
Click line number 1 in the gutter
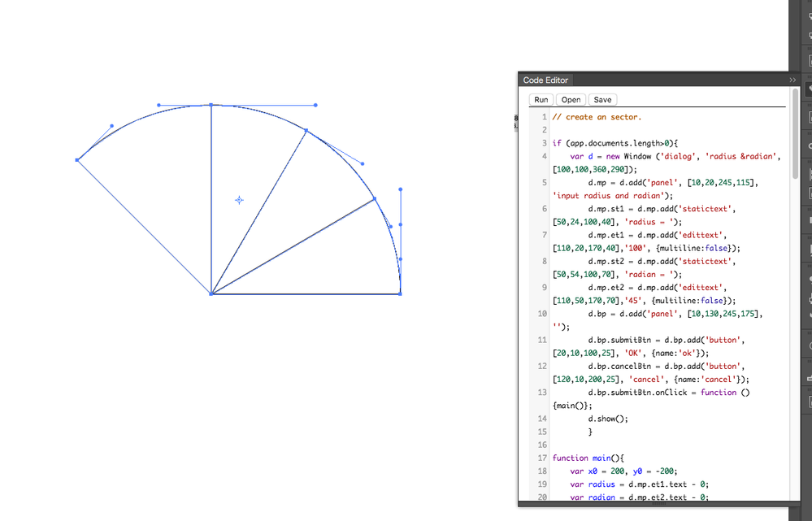(545, 117)
